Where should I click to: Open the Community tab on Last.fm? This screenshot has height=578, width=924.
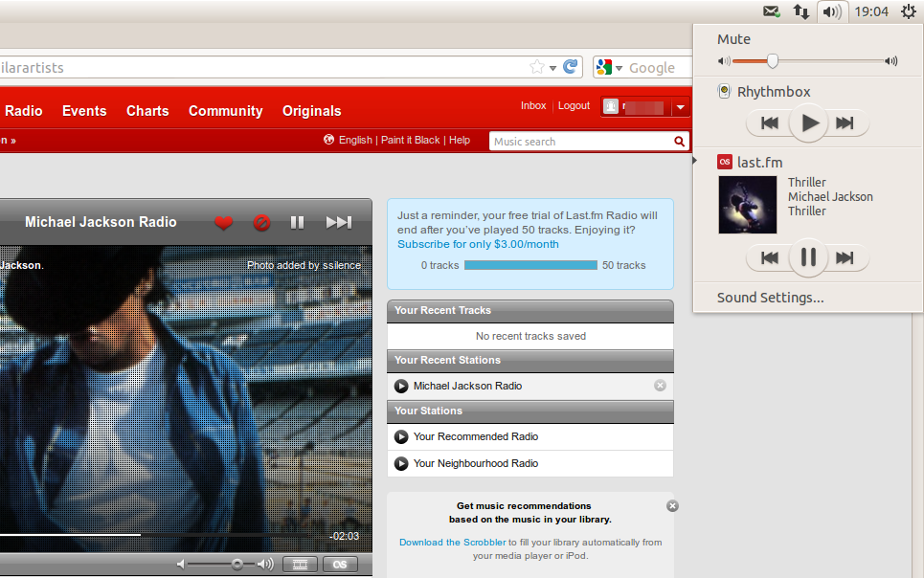226,111
